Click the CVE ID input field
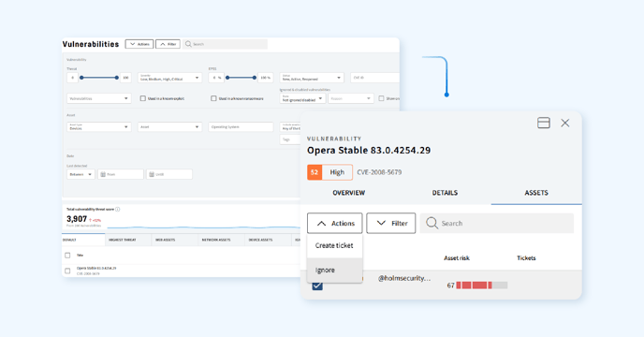 [x=374, y=78]
